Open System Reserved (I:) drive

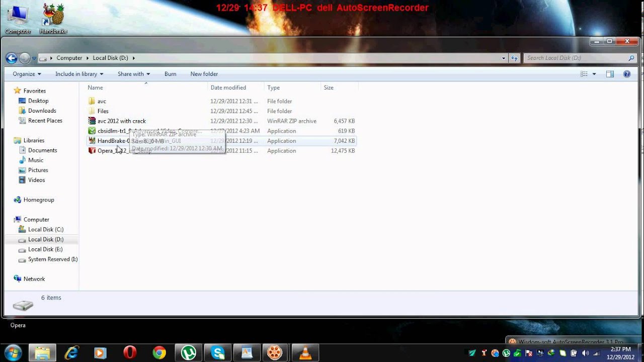click(x=52, y=259)
